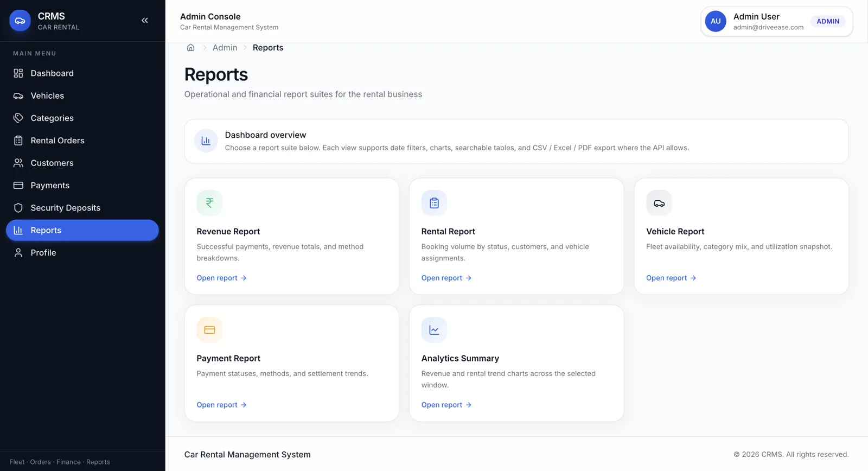Viewport: 868px width, 471px height.
Task: Click the CRMS car logo icon
Action: tap(20, 21)
